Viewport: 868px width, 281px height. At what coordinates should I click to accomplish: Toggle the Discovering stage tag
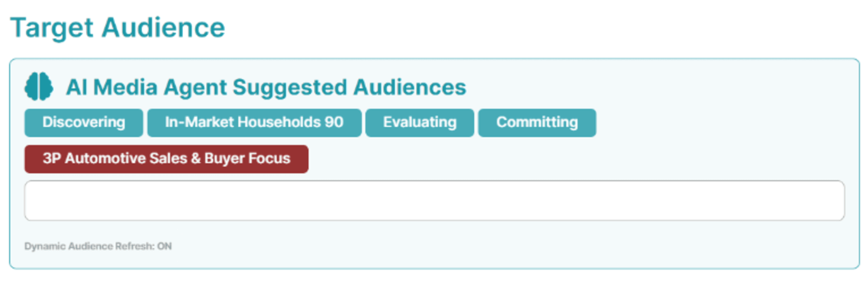click(84, 123)
